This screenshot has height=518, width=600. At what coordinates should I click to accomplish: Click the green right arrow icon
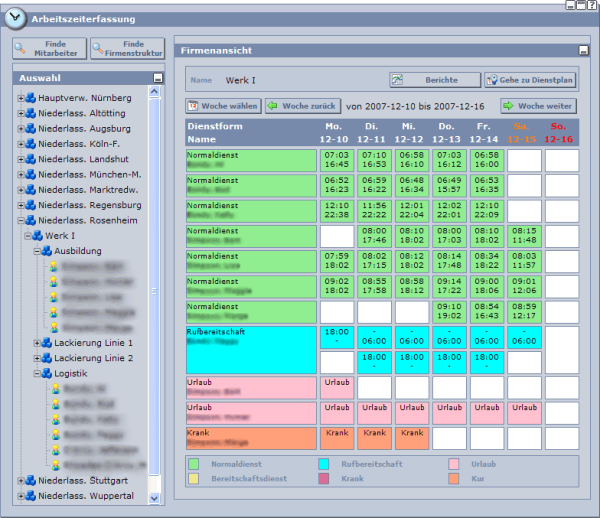coord(508,106)
